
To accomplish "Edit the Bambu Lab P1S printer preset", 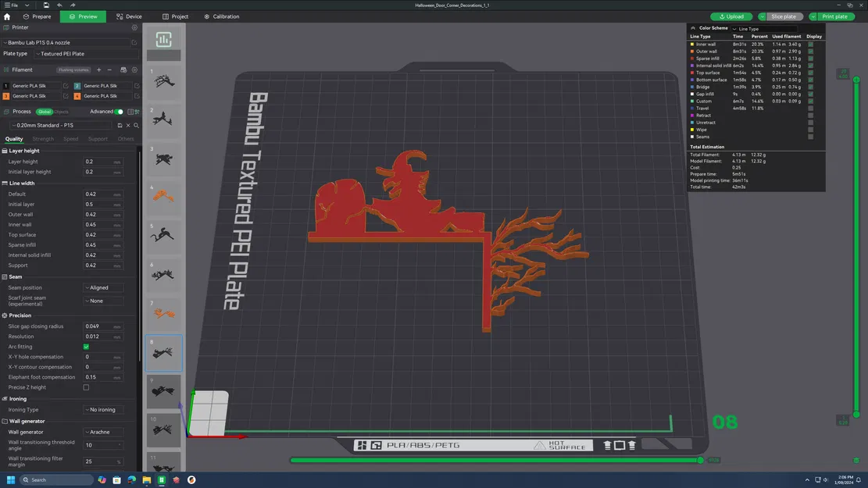I will (134, 43).
